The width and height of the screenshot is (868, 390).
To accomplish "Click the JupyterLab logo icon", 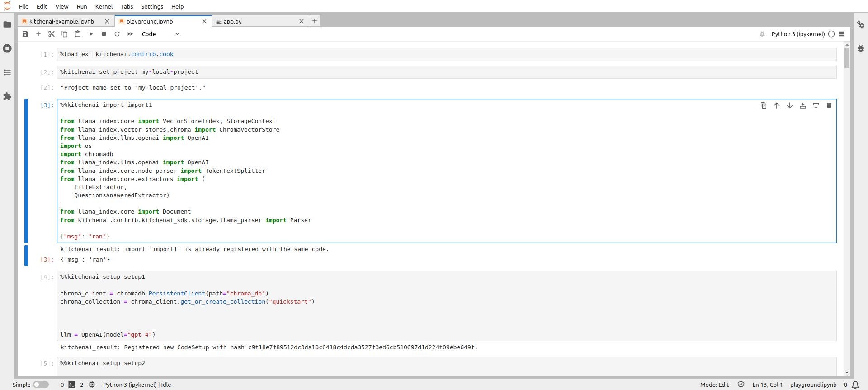I will [7, 6].
